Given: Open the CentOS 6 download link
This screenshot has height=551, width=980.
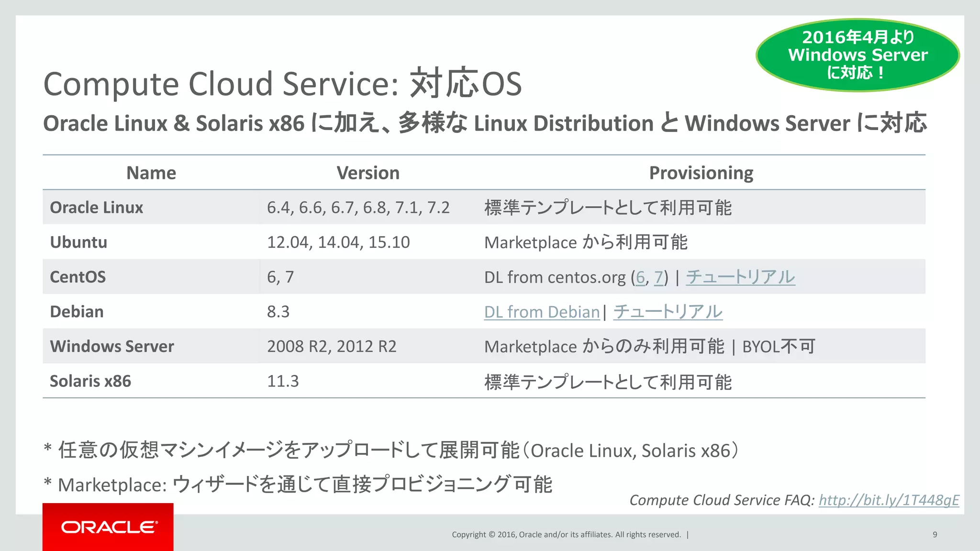Looking at the screenshot, I should coord(640,277).
